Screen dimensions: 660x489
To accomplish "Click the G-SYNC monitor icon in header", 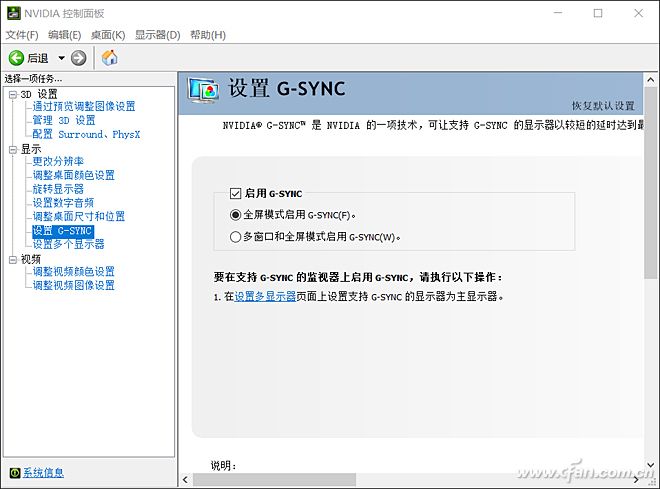I will coord(205,90).
